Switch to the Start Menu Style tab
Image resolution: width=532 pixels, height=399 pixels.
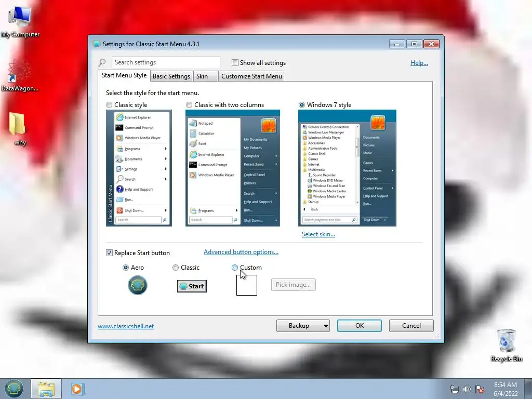(x=124, y=75)
